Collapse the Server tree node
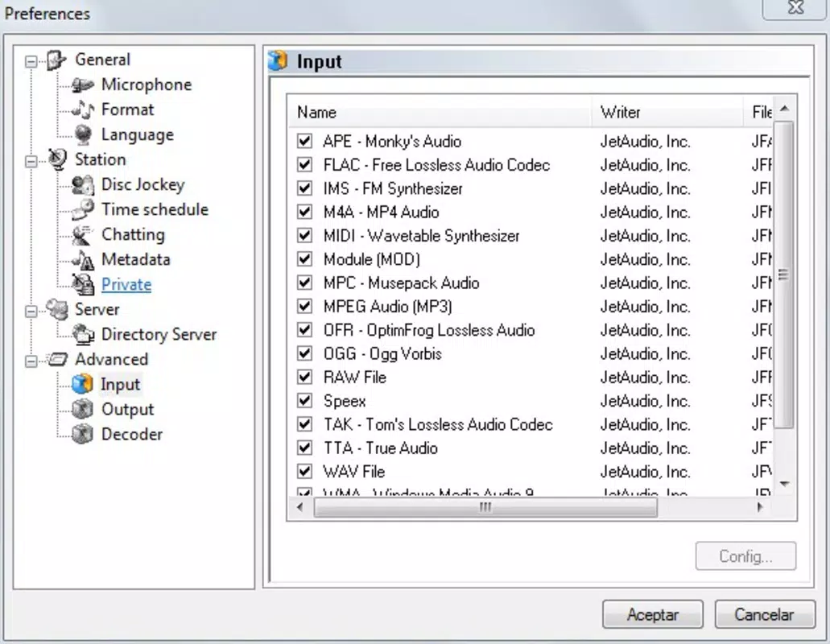 point(31,311)
